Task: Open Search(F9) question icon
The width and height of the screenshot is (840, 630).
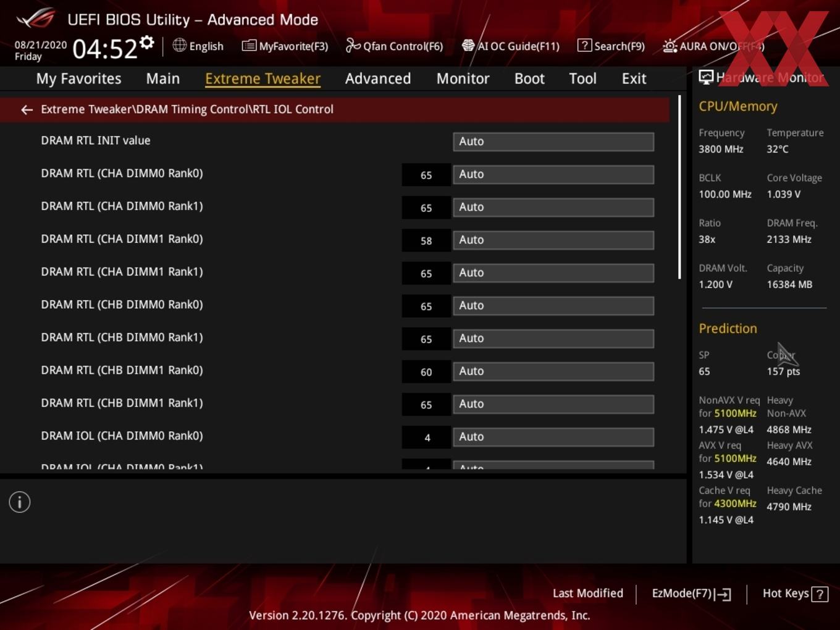Action: point(584,45)
